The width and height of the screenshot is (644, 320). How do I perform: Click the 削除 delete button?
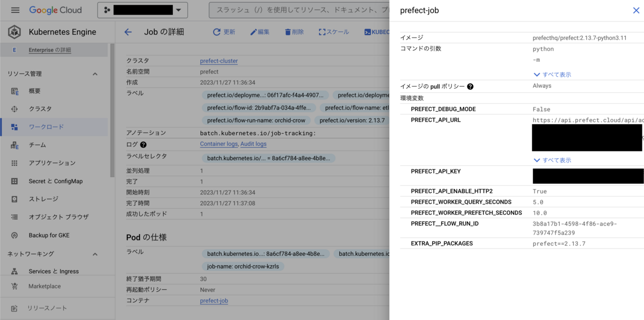click(294, 32)
